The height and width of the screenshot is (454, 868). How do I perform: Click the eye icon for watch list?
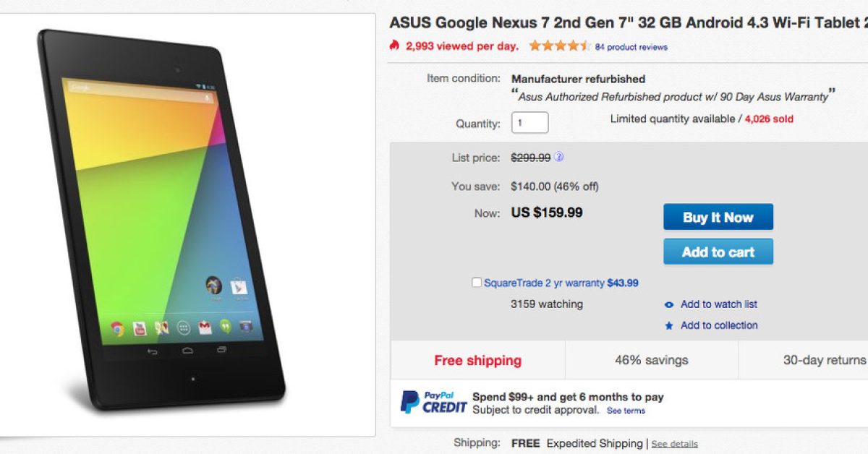coord(669,305)
